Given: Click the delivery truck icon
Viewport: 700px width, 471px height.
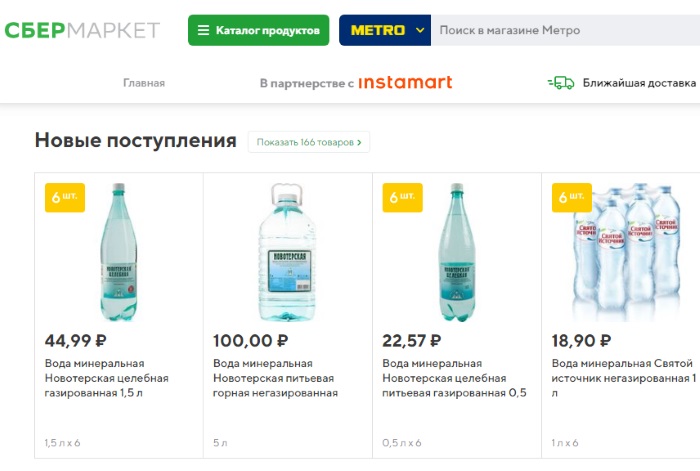Looking at the screenshot, I should [560, 83].
